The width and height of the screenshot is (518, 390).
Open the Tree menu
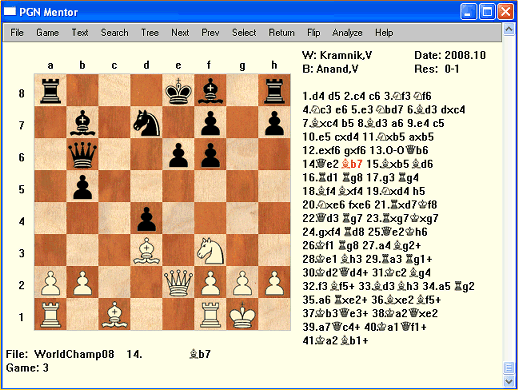150,33
